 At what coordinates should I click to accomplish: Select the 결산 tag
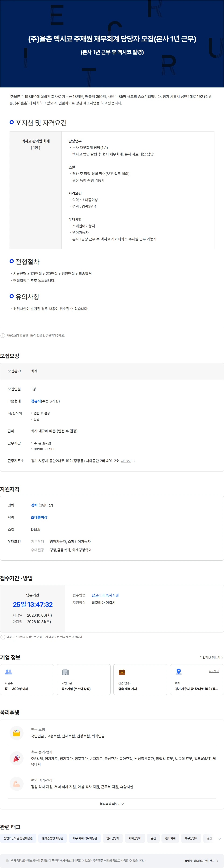153,838
